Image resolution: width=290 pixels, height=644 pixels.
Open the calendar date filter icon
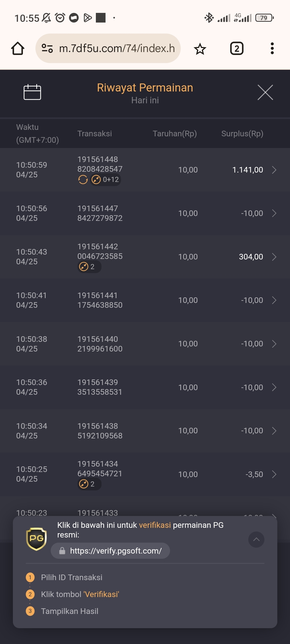tap(32, 92)
